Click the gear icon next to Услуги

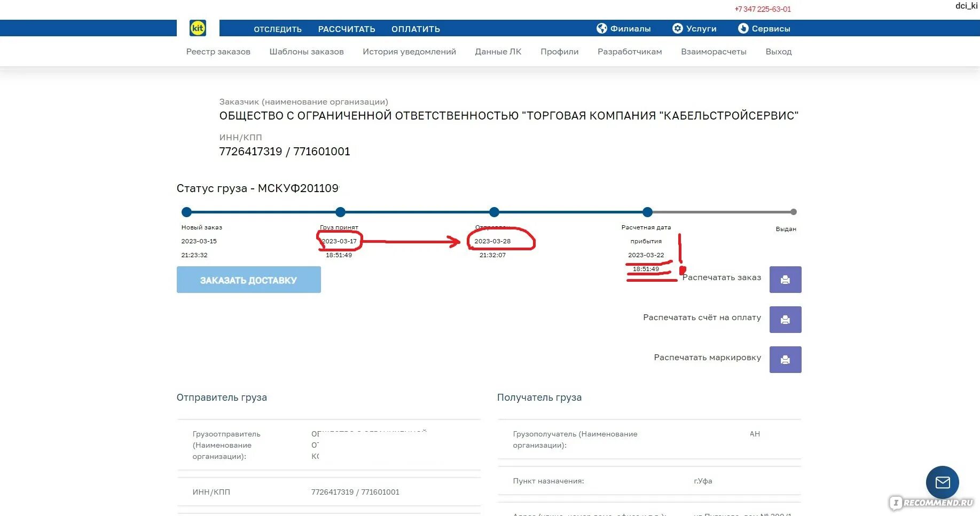[677, 28]
